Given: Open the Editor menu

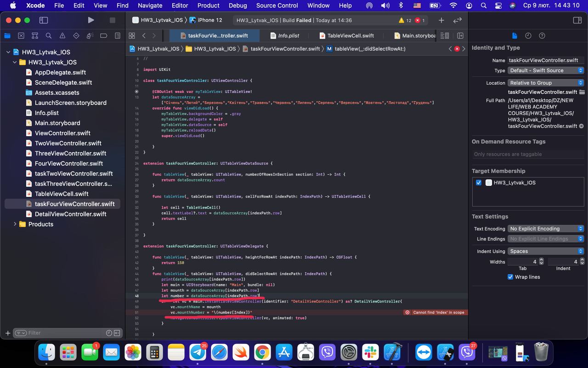Looking at the screenshot, I should click(180, 6).
